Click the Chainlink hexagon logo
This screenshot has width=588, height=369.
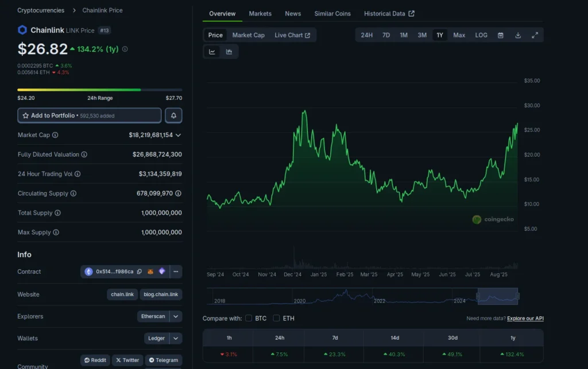click(22, 30)
